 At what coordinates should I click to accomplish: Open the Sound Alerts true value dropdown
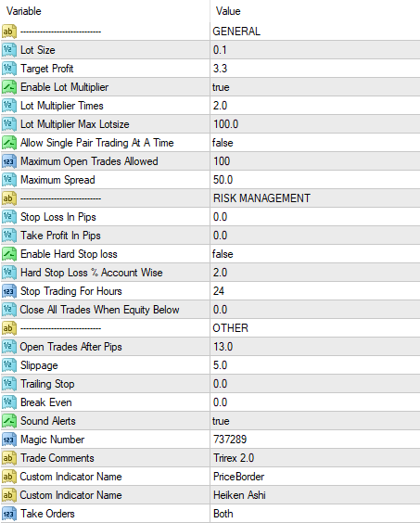point(315,421)
